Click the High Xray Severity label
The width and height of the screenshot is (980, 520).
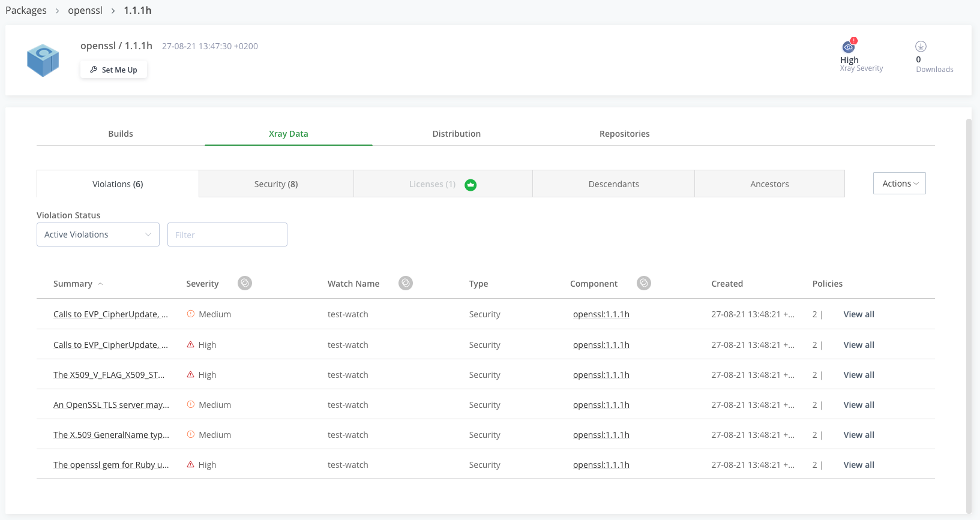[849, 60]
